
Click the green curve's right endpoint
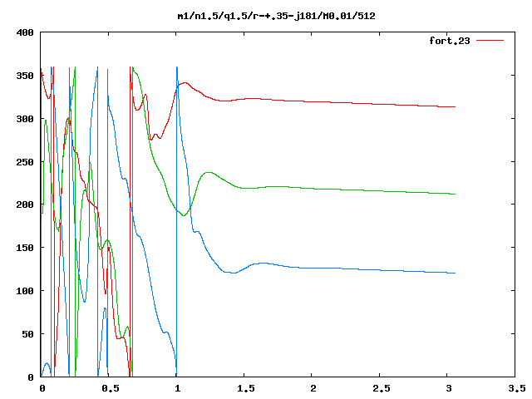coord(455,194)
